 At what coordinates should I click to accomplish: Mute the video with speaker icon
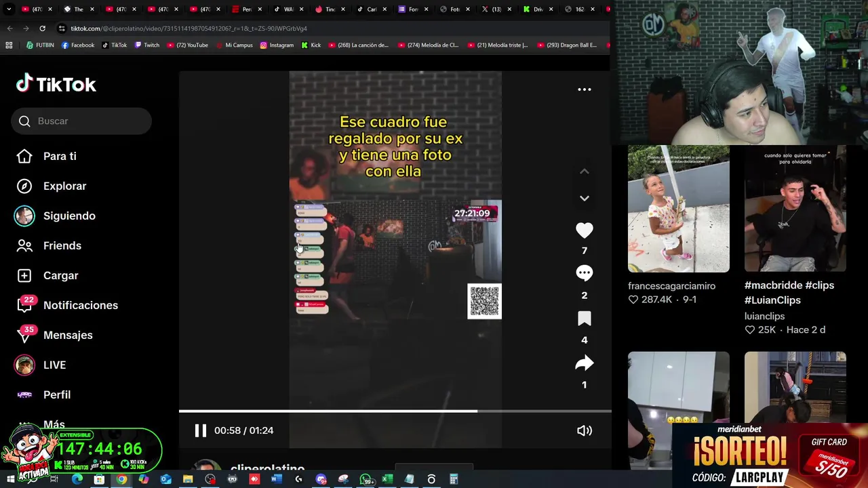pyautogui.click(x=584, y=430)
